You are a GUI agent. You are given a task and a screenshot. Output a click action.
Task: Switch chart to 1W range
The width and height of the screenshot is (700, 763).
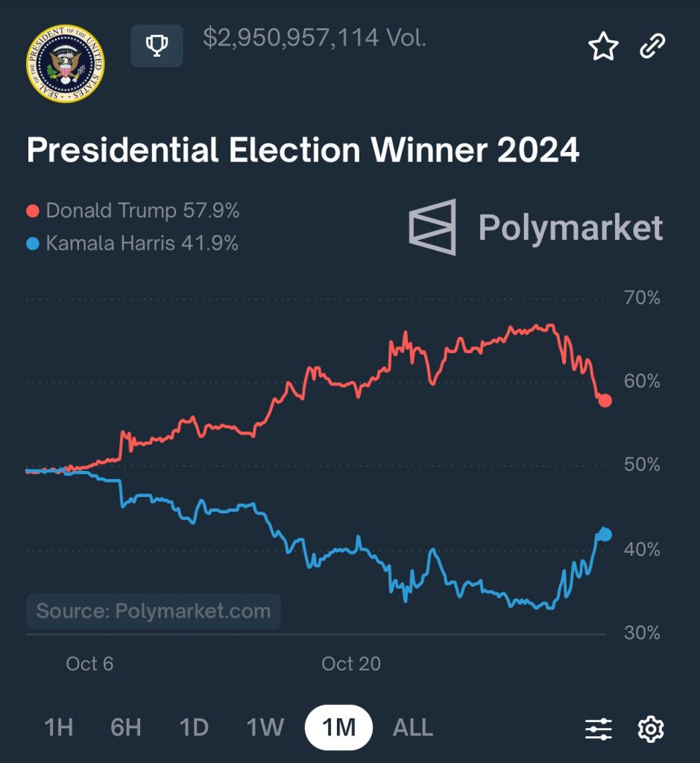[265, 727]
